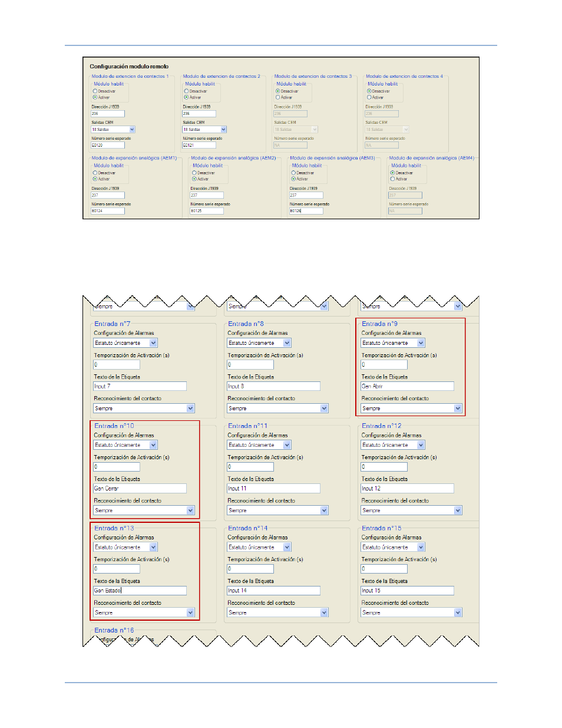Click the 'Configuración modulo remoto' heading

point(129,67)
